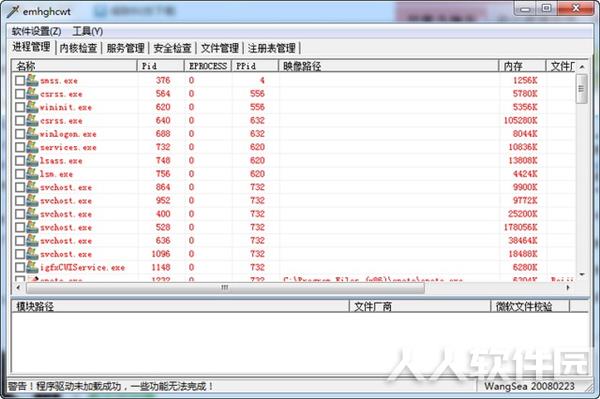Click the winlogon.exe process icon

point(32,134)
